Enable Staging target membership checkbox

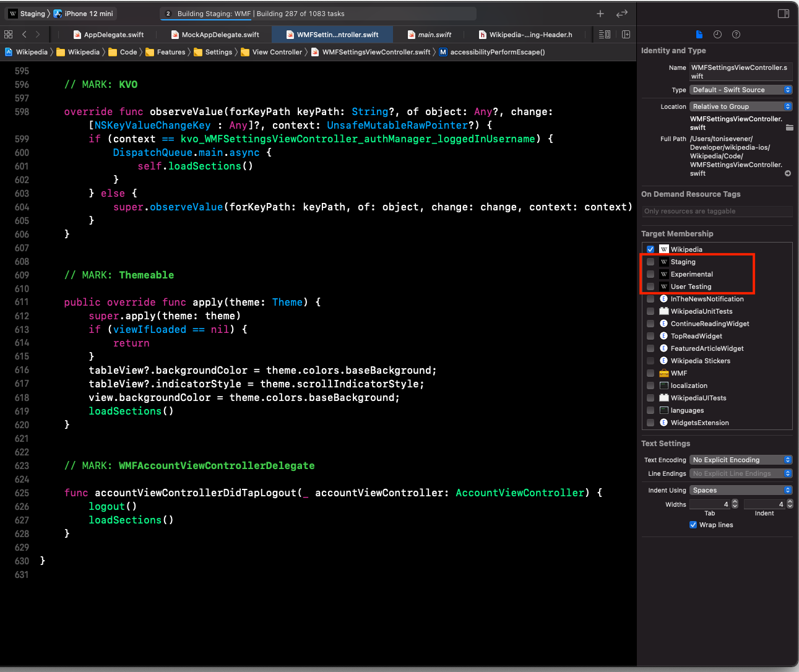[x=650, y=262]
